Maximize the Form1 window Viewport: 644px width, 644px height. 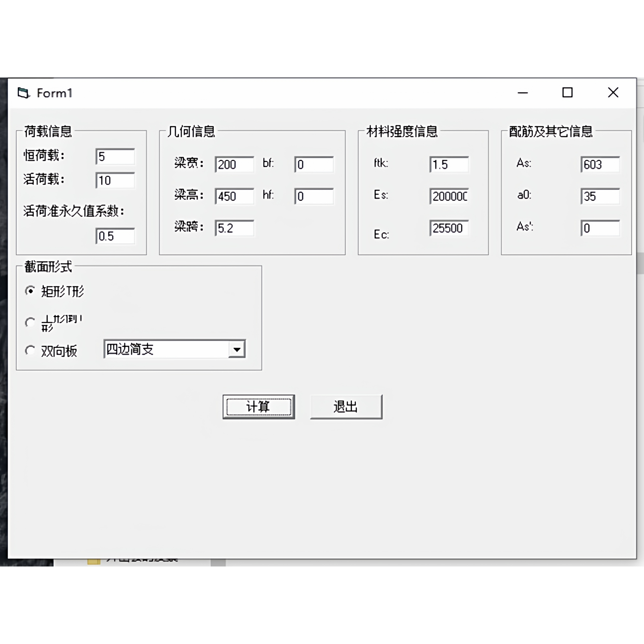567,93
